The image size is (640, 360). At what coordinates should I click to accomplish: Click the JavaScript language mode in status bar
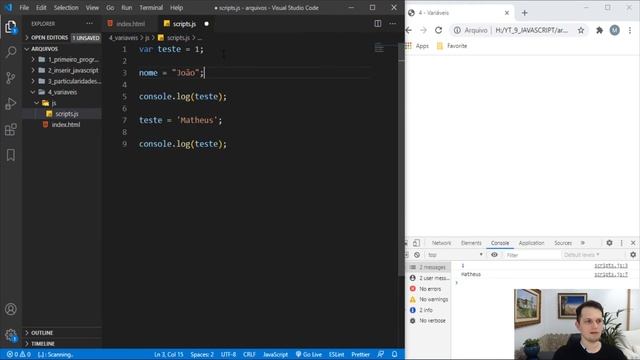click(x=275, y=354)
